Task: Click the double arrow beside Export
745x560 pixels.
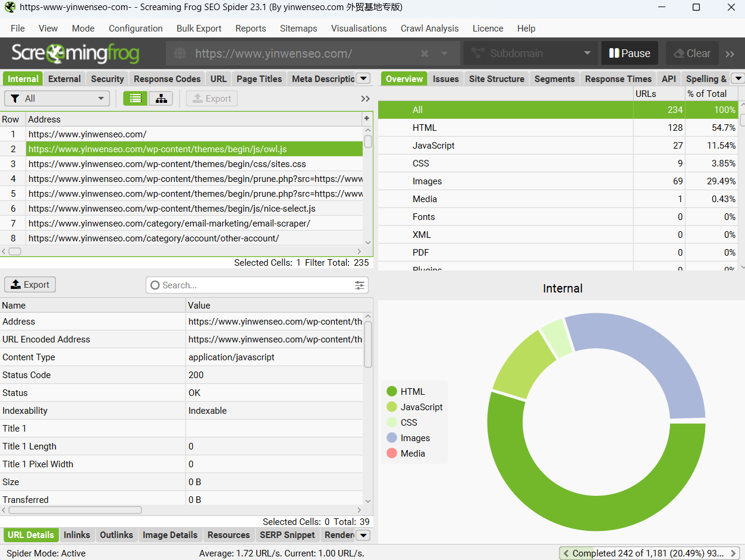Action: coord(365,99)
